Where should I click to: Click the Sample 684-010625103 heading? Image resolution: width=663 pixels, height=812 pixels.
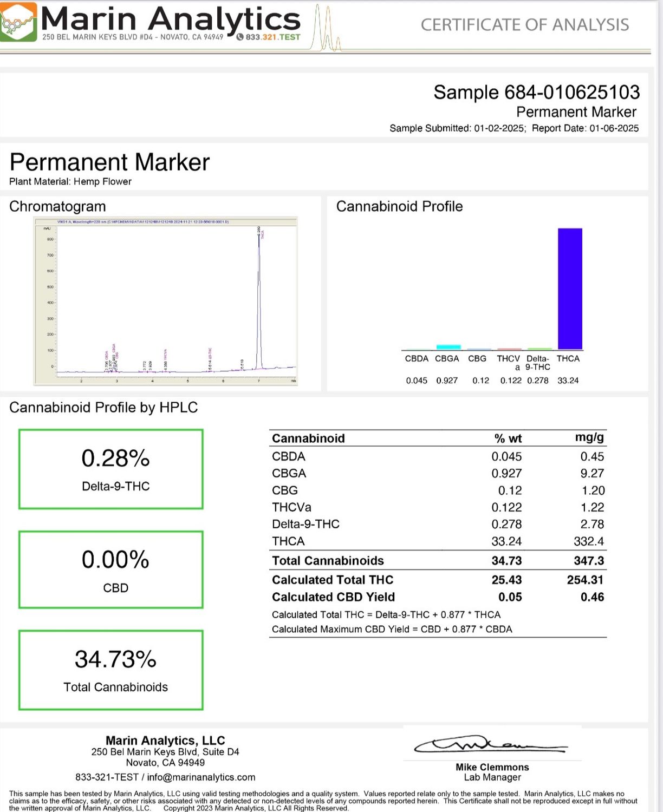536,93
